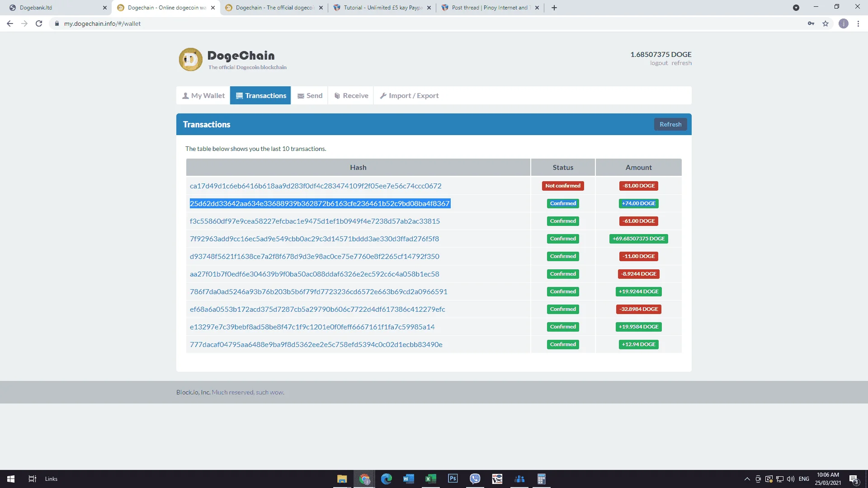Select the Transactions tab
868x488 pixels.
260,95
